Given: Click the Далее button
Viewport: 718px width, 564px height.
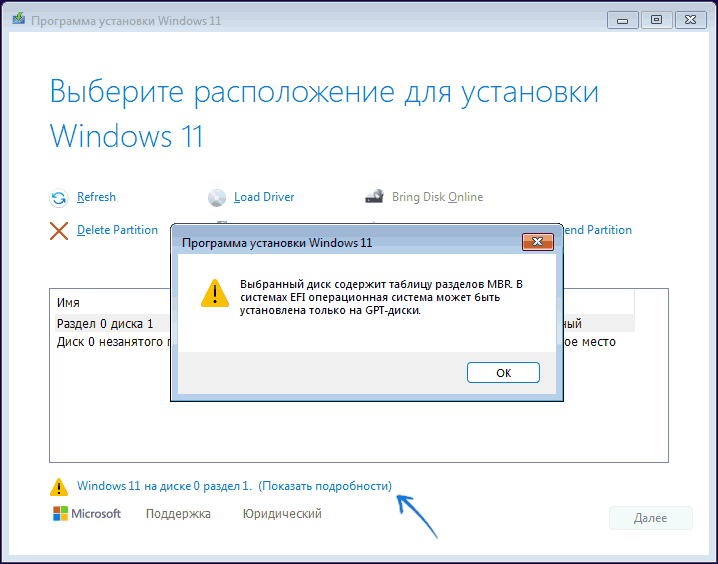Looking at the screenshot, I should tap(650, 518).
